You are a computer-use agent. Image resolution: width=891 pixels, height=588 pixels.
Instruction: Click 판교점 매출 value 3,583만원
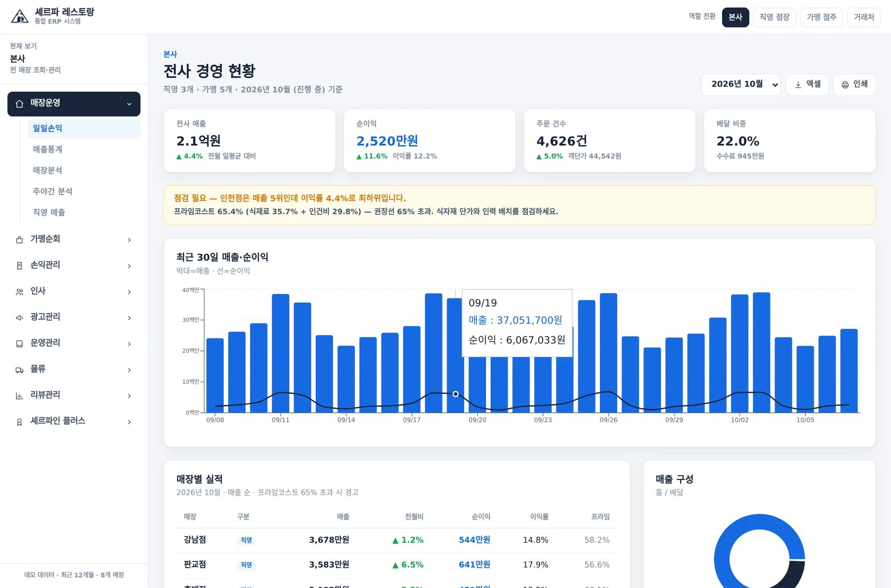[329, 565]
